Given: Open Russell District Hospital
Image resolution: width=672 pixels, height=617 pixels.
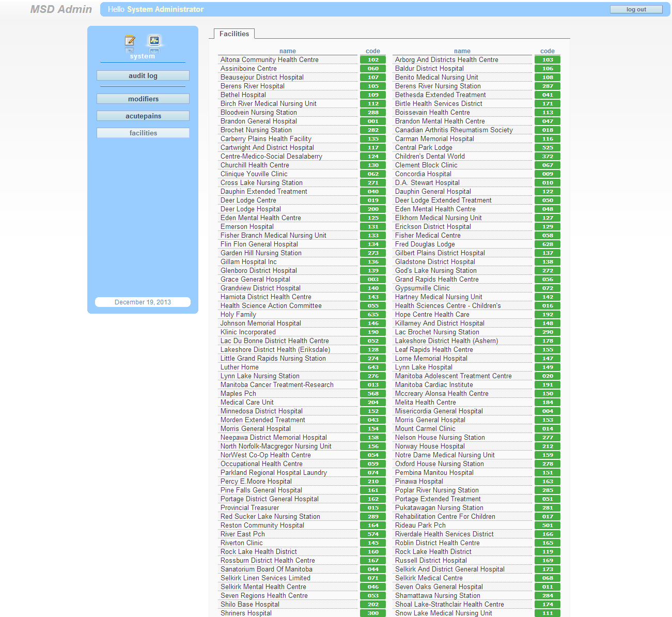Looking at the screenshot, I should (431, 560).
